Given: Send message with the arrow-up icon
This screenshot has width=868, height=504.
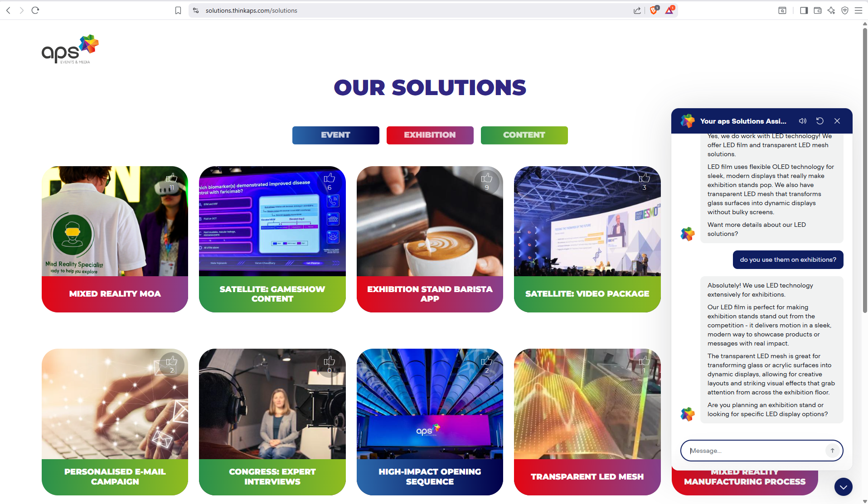Looking at the screenshot, I should click(x=832, y=451).
